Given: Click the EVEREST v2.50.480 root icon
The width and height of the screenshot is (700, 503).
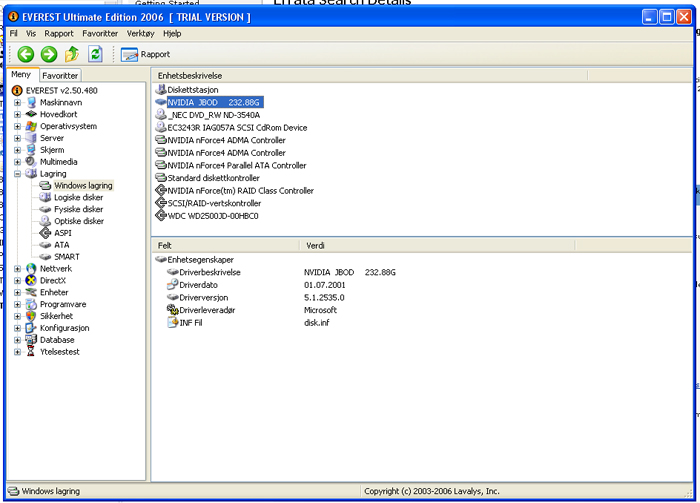Looking at the screenshot, I should [x=17, y=91].
